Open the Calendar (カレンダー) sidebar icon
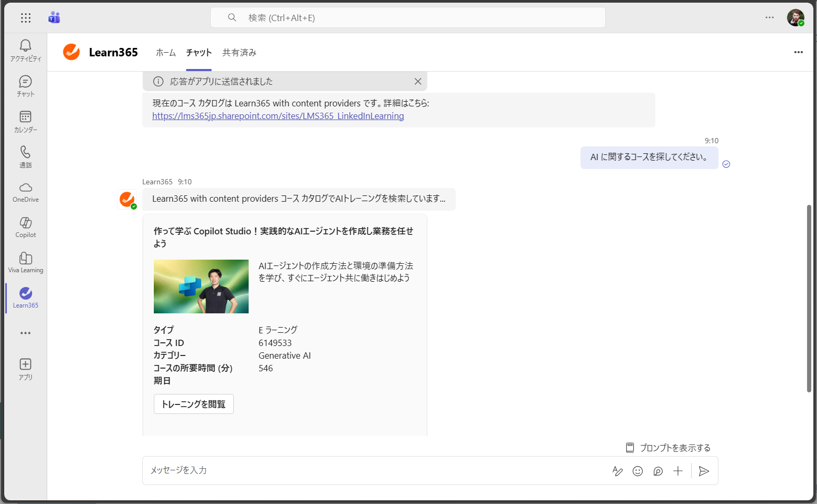Viewport: 817px width, 504px height. (x=25, y=121)
